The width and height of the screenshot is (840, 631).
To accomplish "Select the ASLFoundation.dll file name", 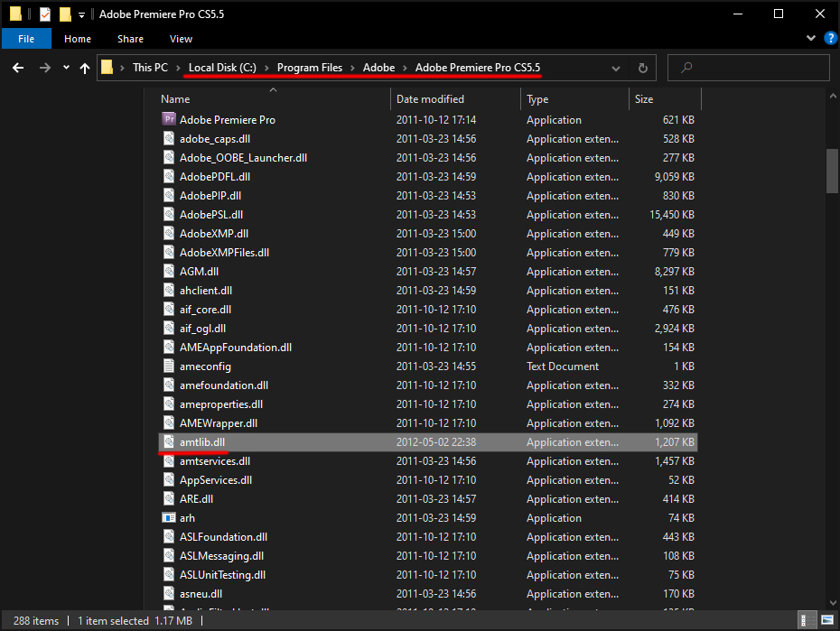I will tap(223, 537).
